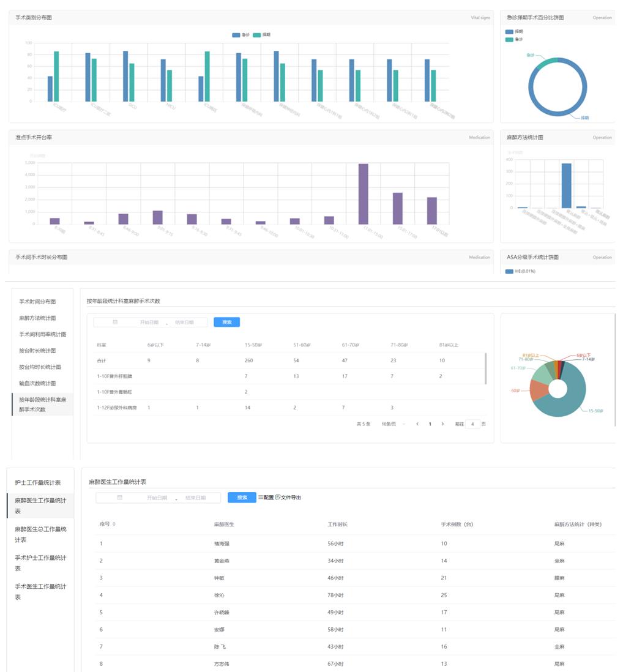This screenshot has width=634, height=672.
Task: Click 搜索 button in age statistics panel
Action: coord(226,322)
